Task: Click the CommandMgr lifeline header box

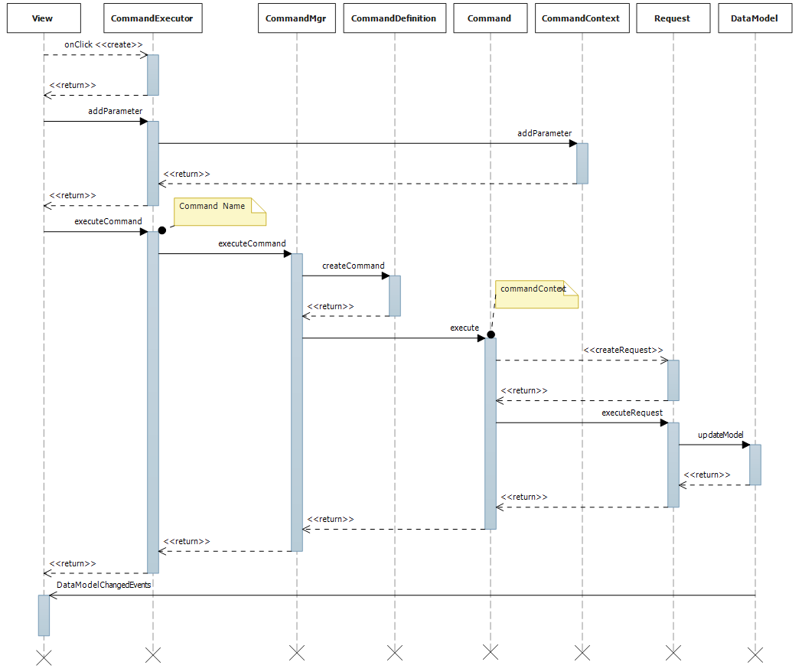Action: tap(297, 18)
